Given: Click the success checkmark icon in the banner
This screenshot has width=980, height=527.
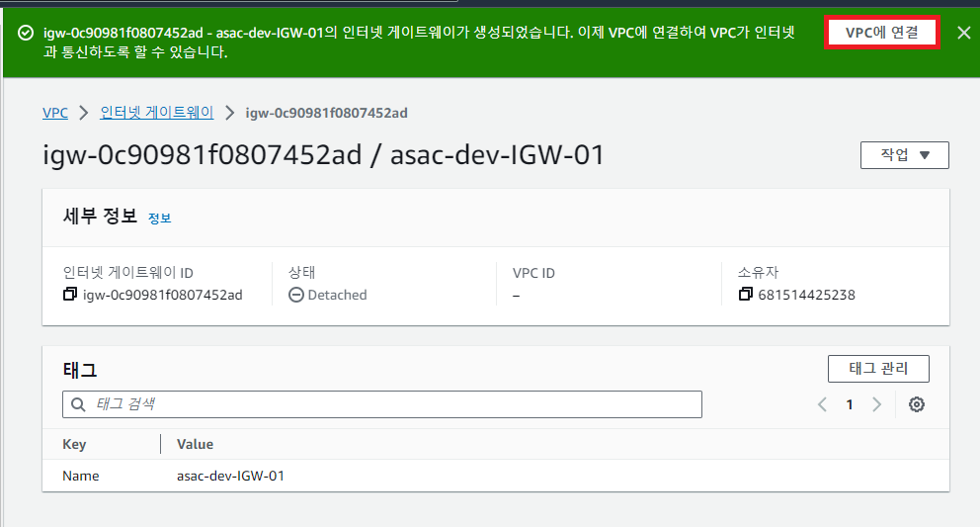Looking at the screenshot, I should pos(26,33).
